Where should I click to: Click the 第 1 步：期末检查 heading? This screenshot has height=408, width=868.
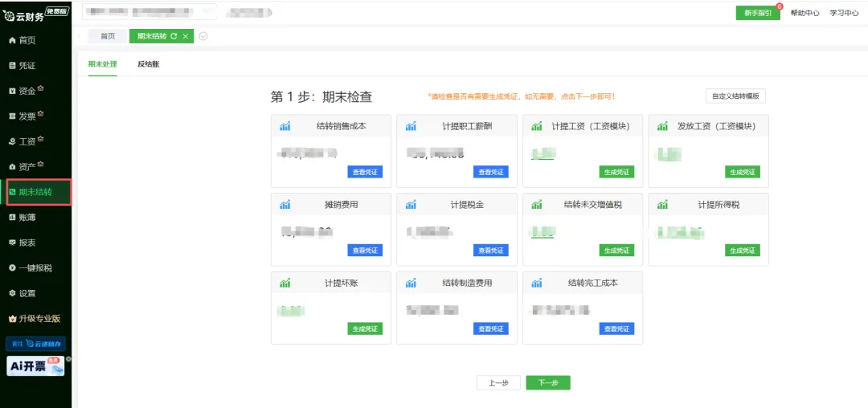pos(321,96)
